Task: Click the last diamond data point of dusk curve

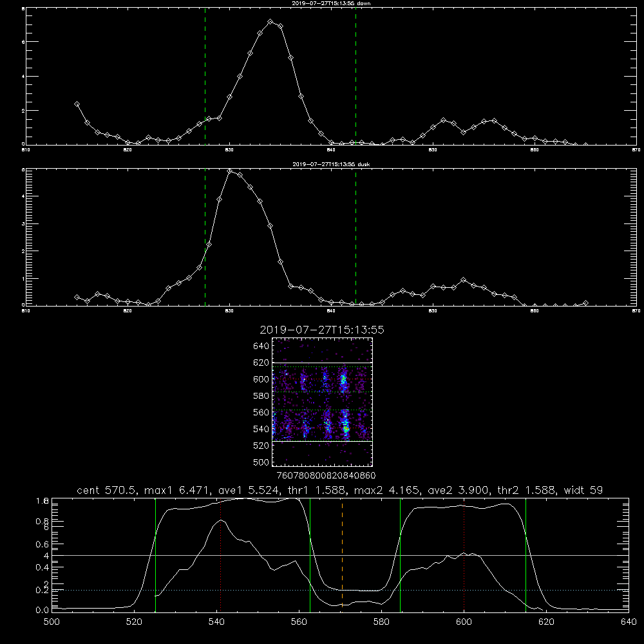Action: [x=585, y=303]
